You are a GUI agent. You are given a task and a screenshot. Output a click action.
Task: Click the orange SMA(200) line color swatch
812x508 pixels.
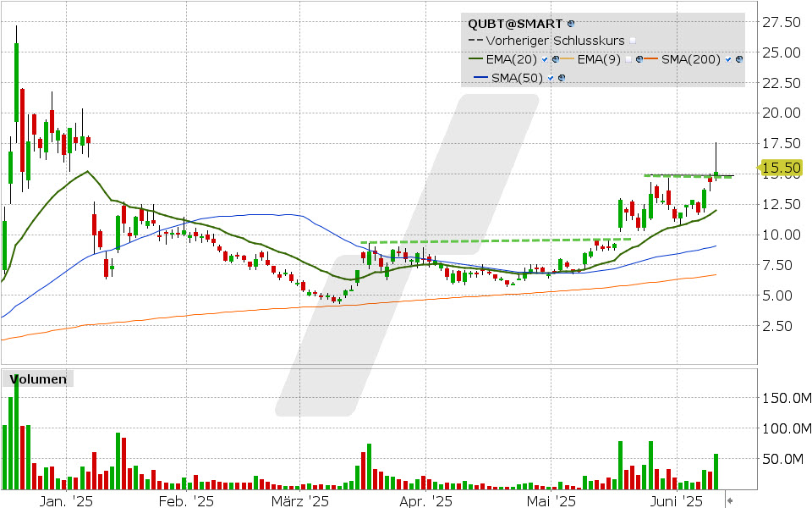651,59
